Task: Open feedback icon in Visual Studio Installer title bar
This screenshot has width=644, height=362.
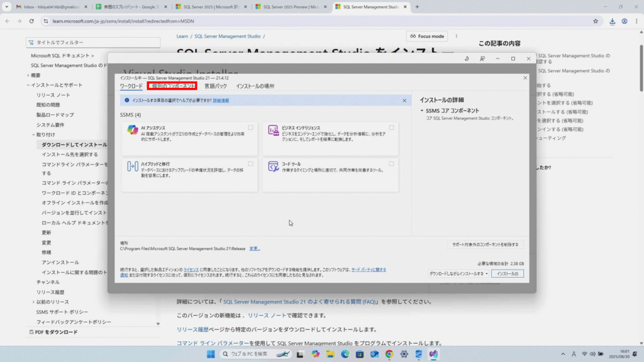Action: pos(482,58)
